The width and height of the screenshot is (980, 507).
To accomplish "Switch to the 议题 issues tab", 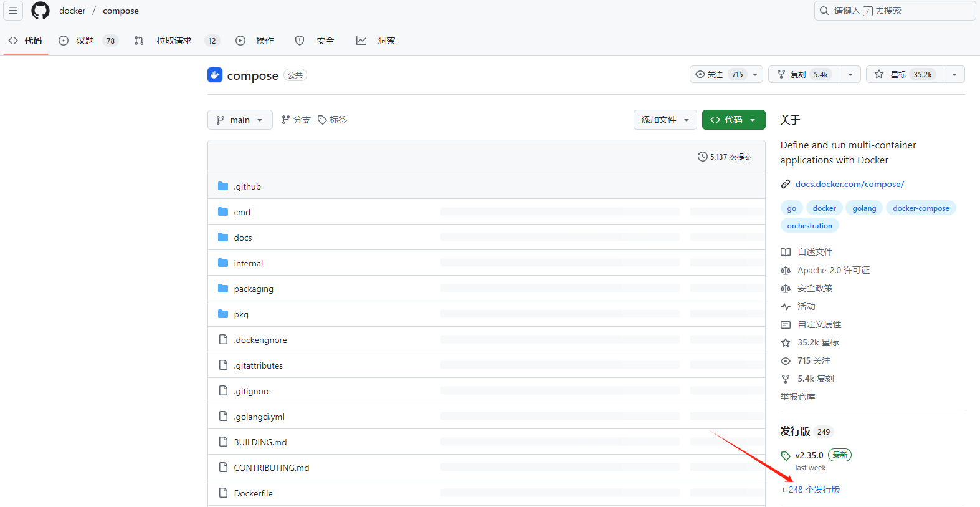I will click(88, 41).
